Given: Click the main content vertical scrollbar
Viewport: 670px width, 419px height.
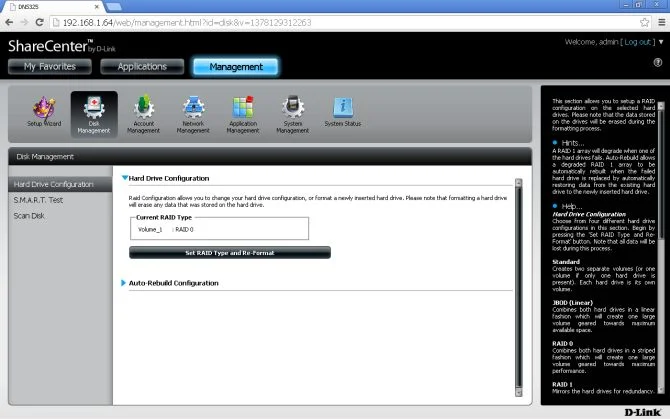Looking at the screenshot, I should 519,287.
